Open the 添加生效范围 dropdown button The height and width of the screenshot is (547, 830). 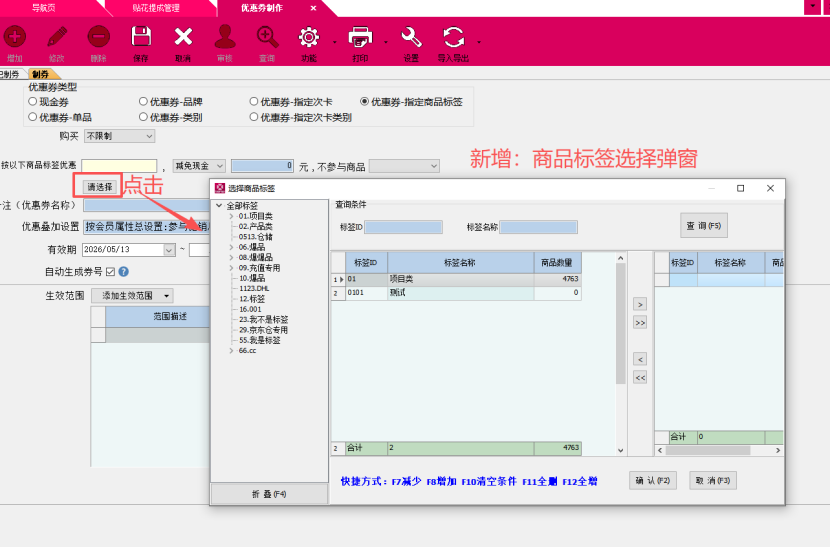(132, 295)
